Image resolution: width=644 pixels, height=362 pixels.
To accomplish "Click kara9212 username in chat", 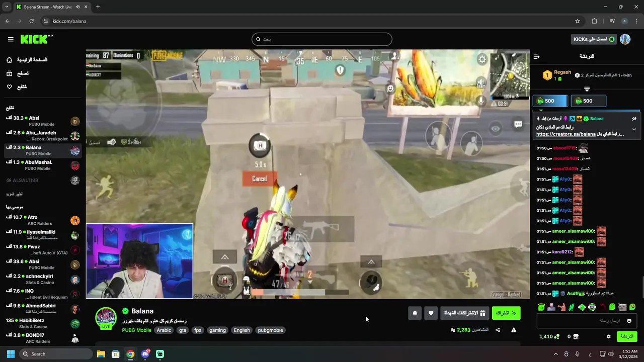I will click(x=562, y=252).
